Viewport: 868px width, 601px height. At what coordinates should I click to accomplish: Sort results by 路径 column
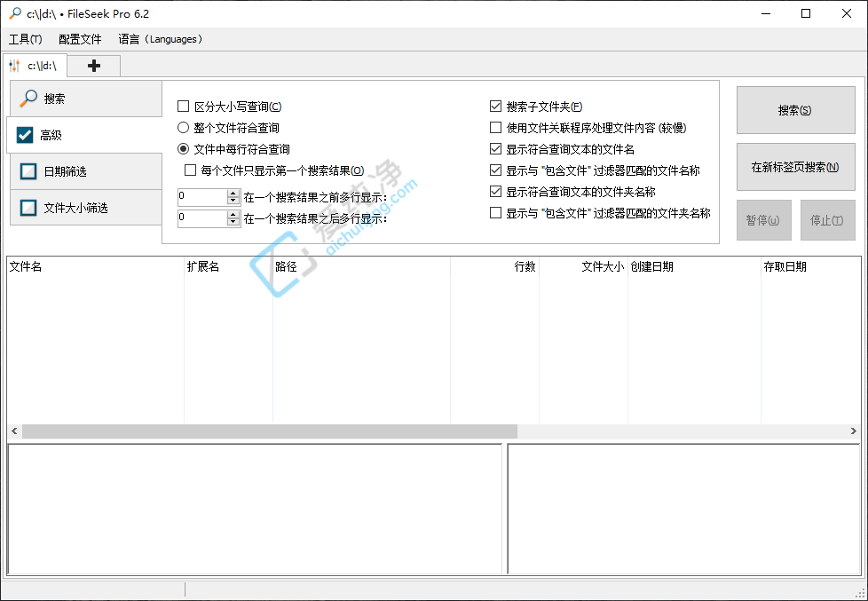(361, 266)
